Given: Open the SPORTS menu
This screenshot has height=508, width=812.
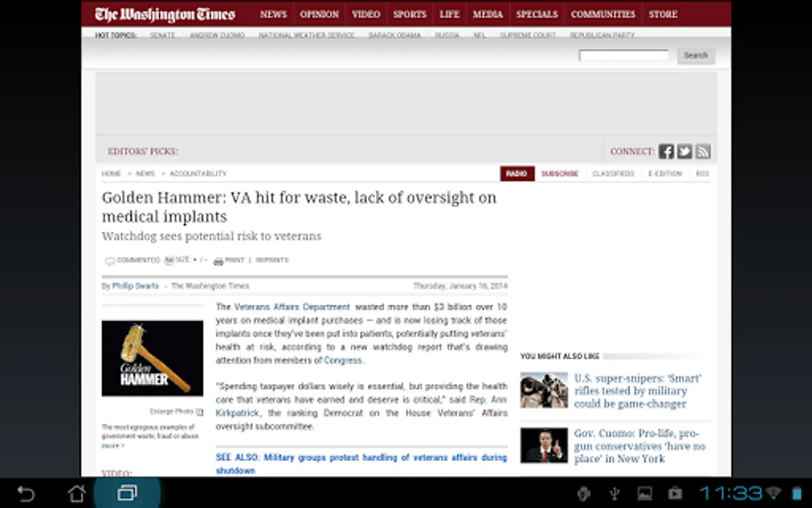Looking at the screenshot, I should [x=410, y=14].
